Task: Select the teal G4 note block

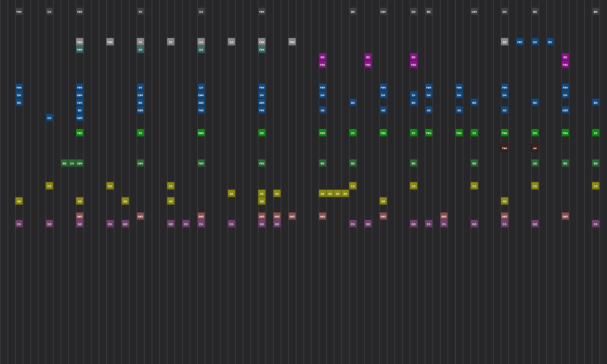Action: pyautogui.click(x=201, y=49)
